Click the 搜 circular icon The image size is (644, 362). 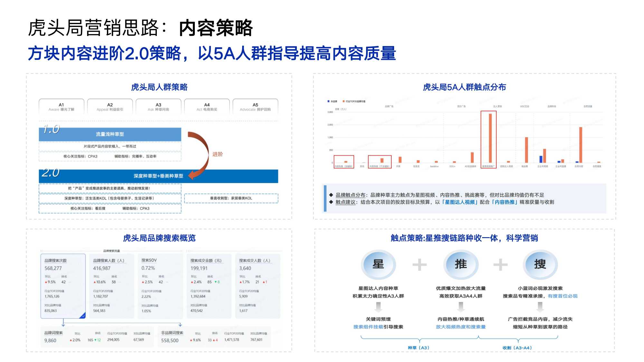tap(540, 265)
